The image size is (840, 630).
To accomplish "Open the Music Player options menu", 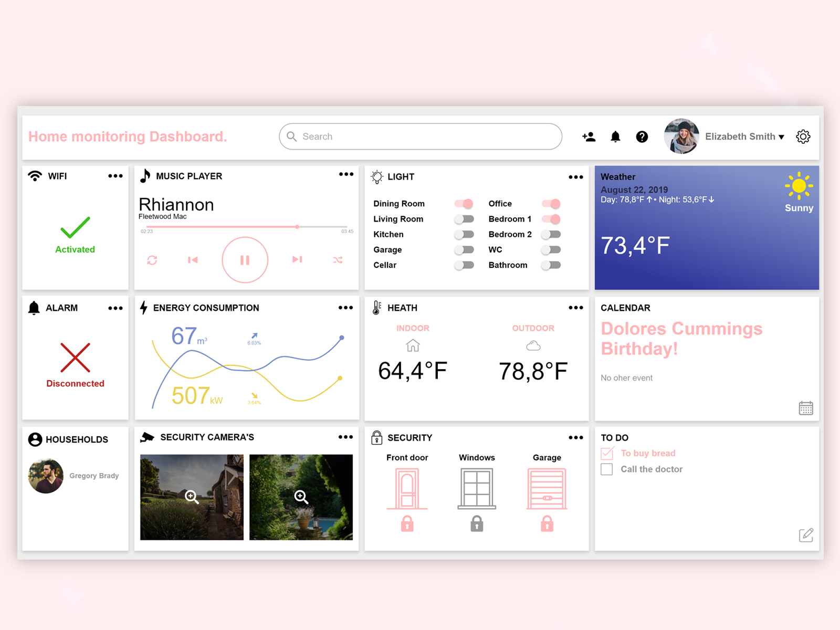I will pos(346,174).
